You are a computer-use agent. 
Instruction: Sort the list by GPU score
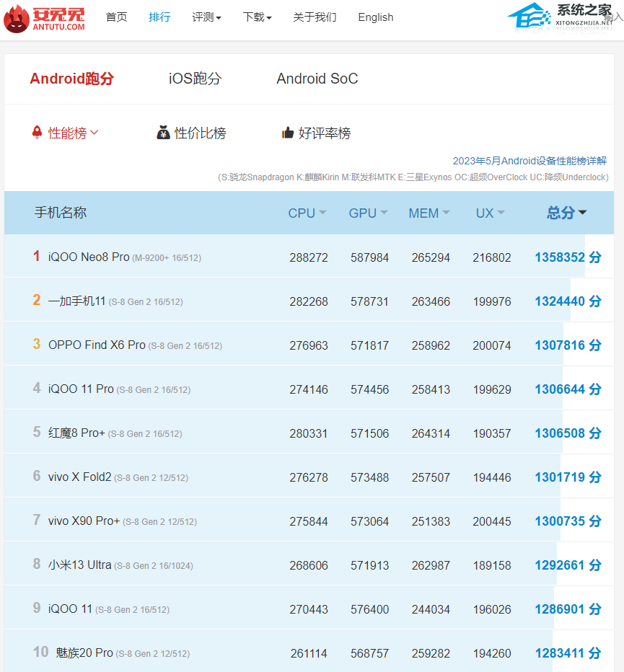click(368, 213)
